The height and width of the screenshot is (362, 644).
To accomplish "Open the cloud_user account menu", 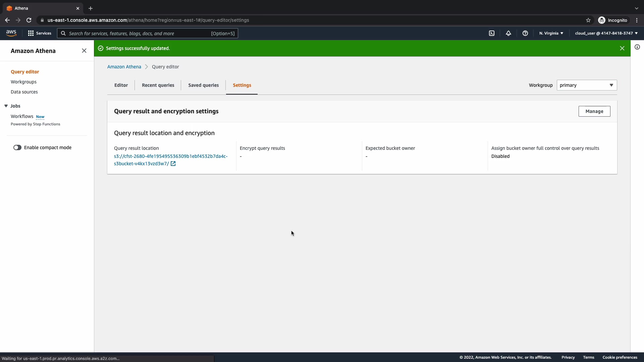I will pyautogui.click(x=606, y=33).
